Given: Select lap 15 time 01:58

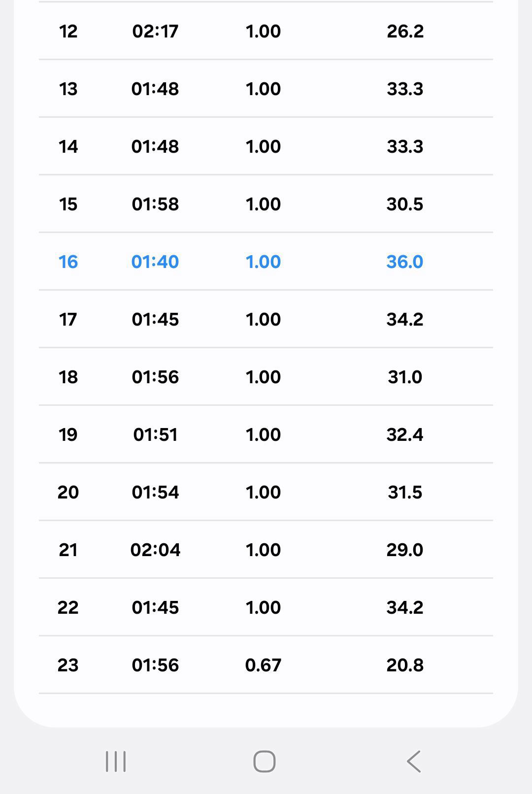Looking at the screenshot, I should (155, 204).
